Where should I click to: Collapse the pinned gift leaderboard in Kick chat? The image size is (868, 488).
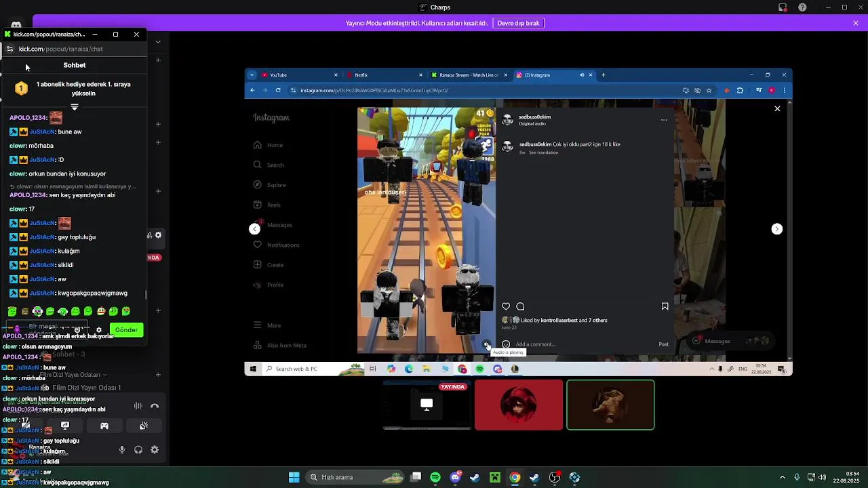(x=75, y=107)
